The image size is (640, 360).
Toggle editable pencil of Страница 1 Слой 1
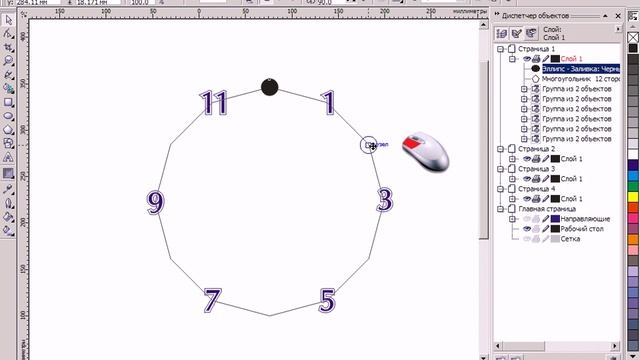(x=545, y=59)
